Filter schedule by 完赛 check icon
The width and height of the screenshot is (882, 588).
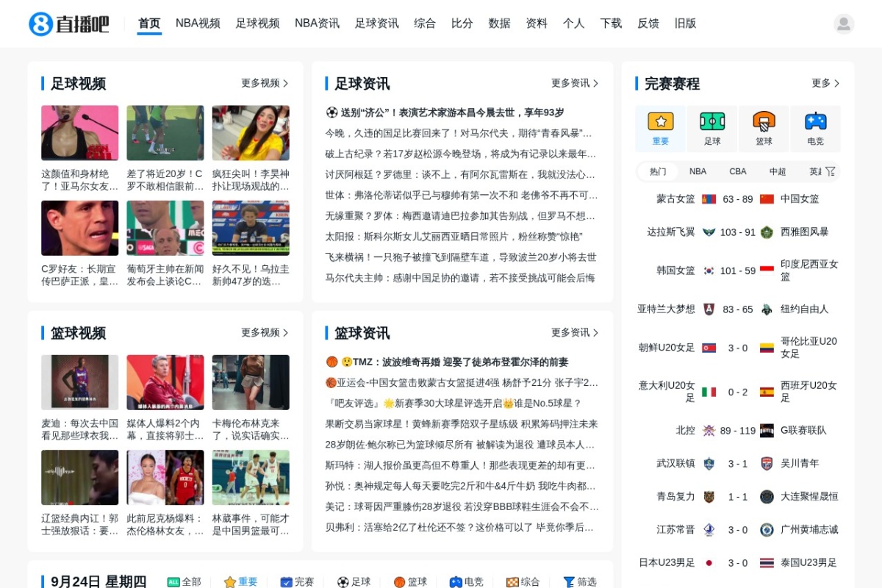pyautogui.click(x=287, y=582)
